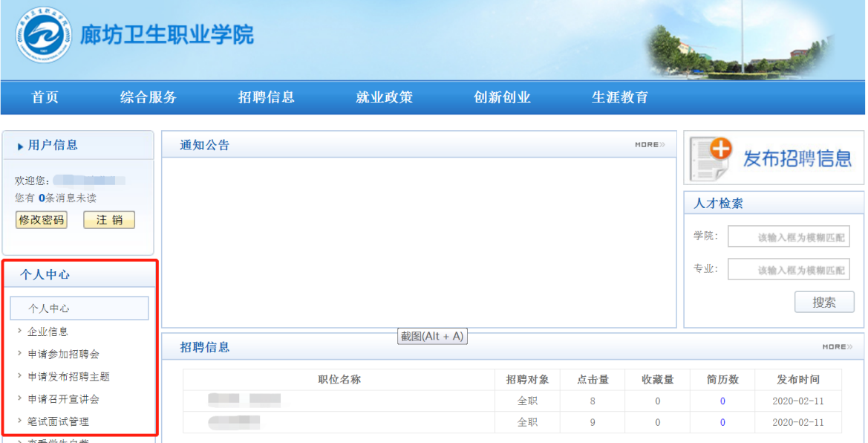Expand 申请召开宣讲会 sidebar item
Viewport: 868px width, 443px height.
tap(63, 399)
